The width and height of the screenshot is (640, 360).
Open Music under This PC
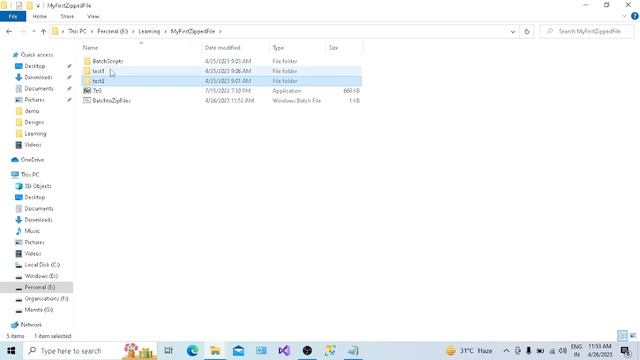coord(32,231)
